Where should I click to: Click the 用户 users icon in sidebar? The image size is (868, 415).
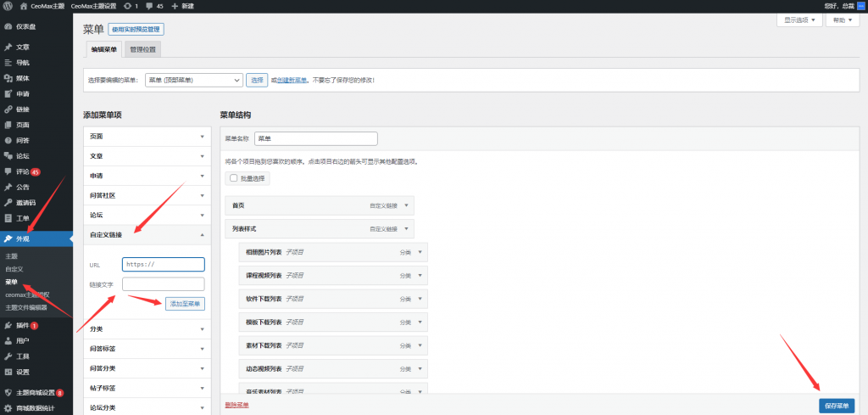(8, 341)
